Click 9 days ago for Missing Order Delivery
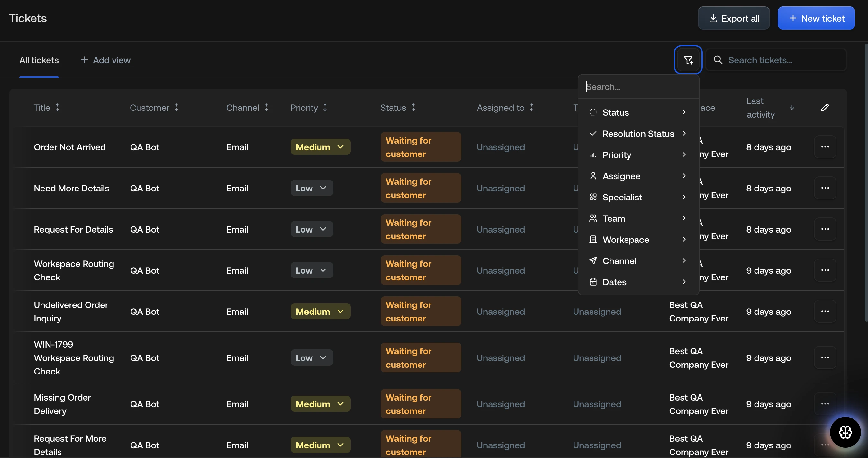 tap(768, 404)
